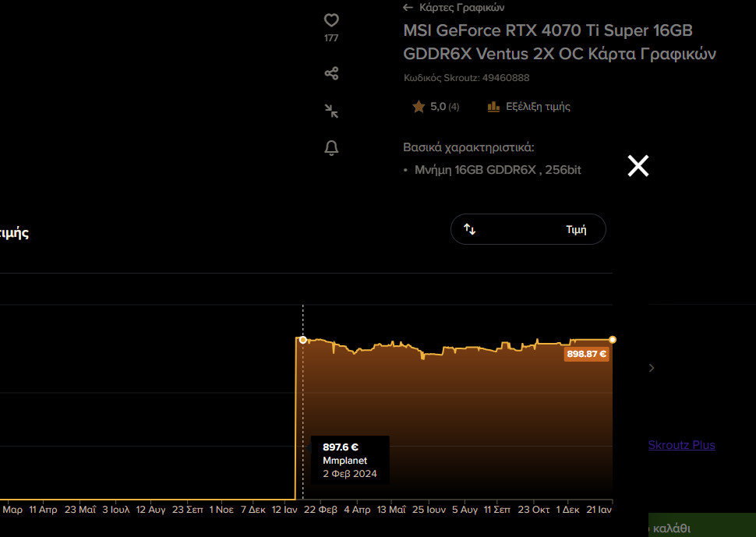The width and height of the screenshot is (756, 537).
Task: Click the 12 Ιαν date axis label
Action: point(284,510)
